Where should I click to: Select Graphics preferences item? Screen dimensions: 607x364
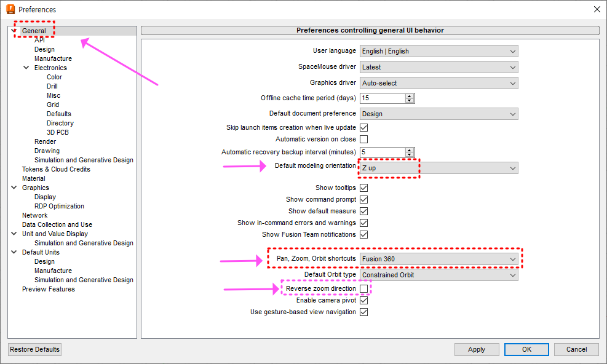pos(36,188)
